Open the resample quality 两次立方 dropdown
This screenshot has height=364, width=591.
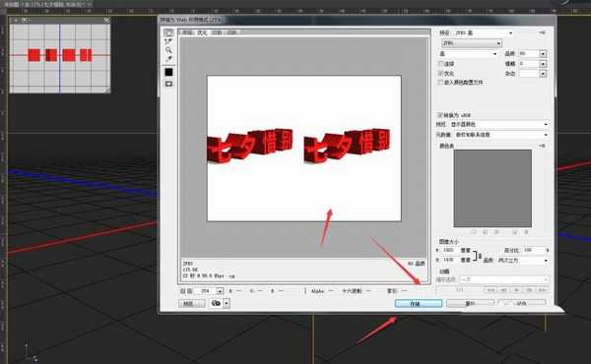click(523, 260)
